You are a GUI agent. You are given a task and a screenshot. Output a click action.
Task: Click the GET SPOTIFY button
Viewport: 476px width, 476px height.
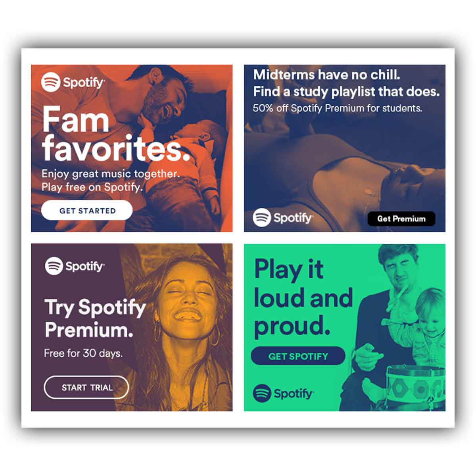[x=298, y=356]
